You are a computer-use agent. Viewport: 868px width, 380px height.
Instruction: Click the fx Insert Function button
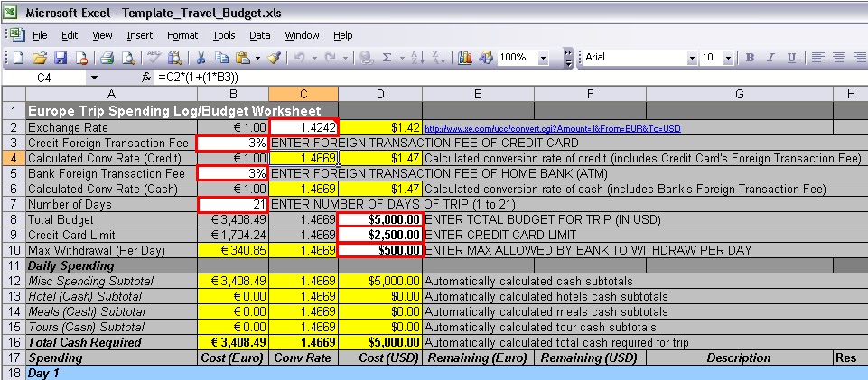click(146, 78)
